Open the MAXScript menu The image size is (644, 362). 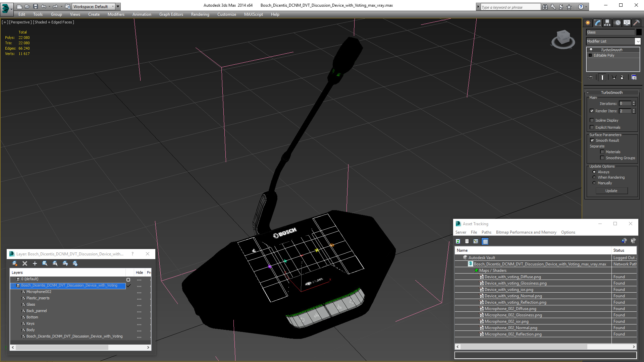(254, 14)
